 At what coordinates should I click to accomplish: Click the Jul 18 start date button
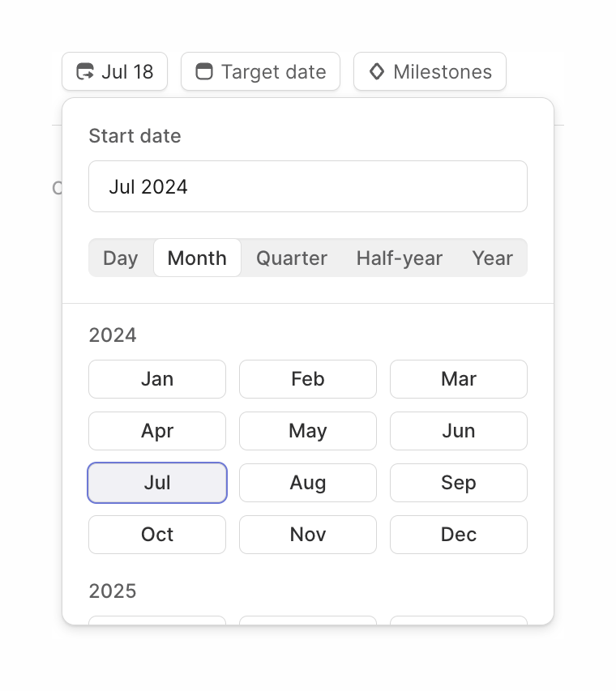pyautogui.click(x=114, y=71)
